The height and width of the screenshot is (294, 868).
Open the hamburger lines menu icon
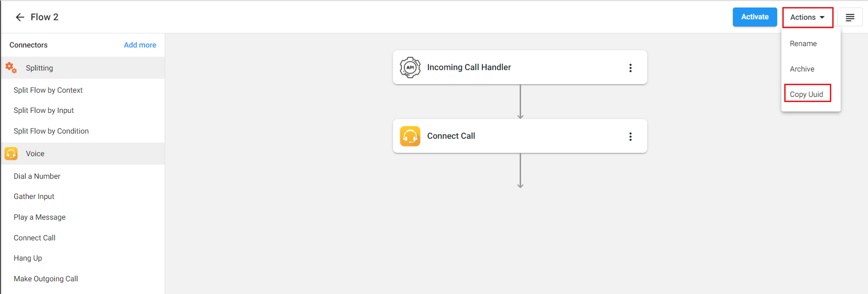click(850, 17)
